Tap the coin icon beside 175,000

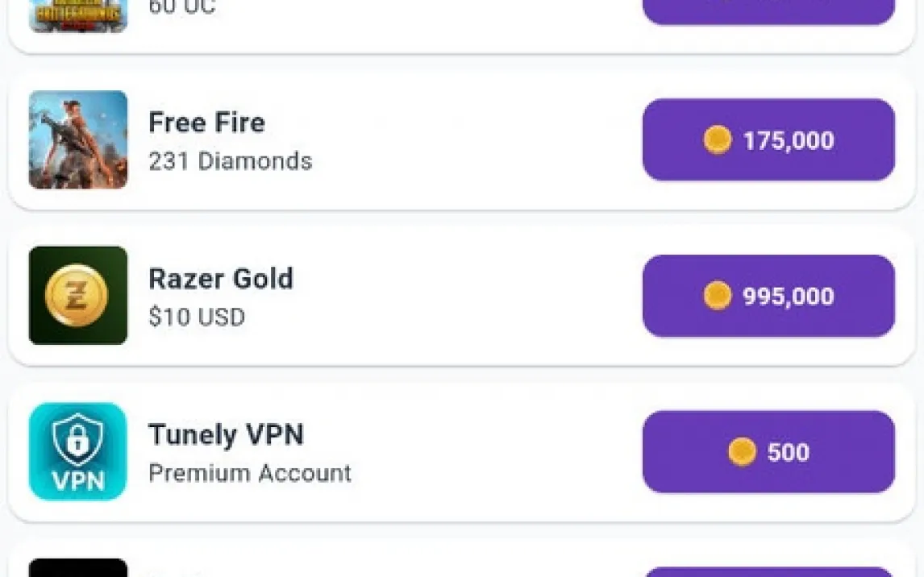coord(717,140)
